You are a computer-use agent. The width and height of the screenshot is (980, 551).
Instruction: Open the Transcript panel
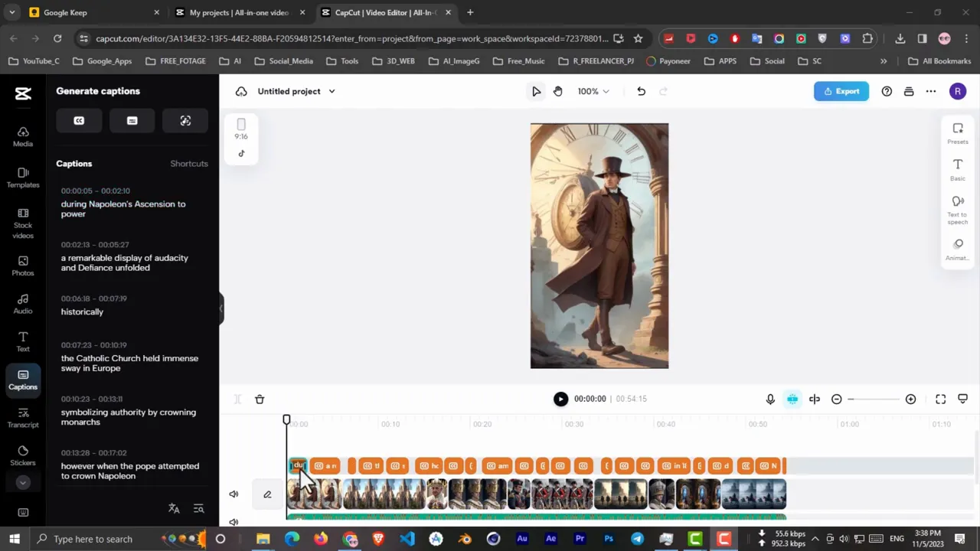(x=23, y=418)
